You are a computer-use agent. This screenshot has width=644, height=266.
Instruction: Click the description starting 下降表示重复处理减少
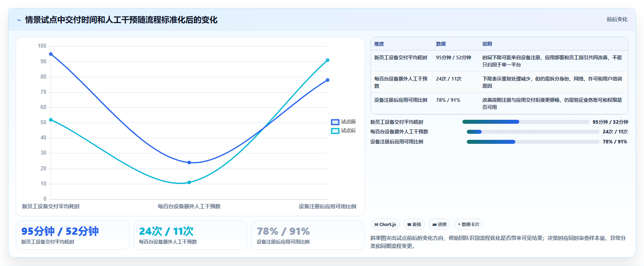click(552, 83)
